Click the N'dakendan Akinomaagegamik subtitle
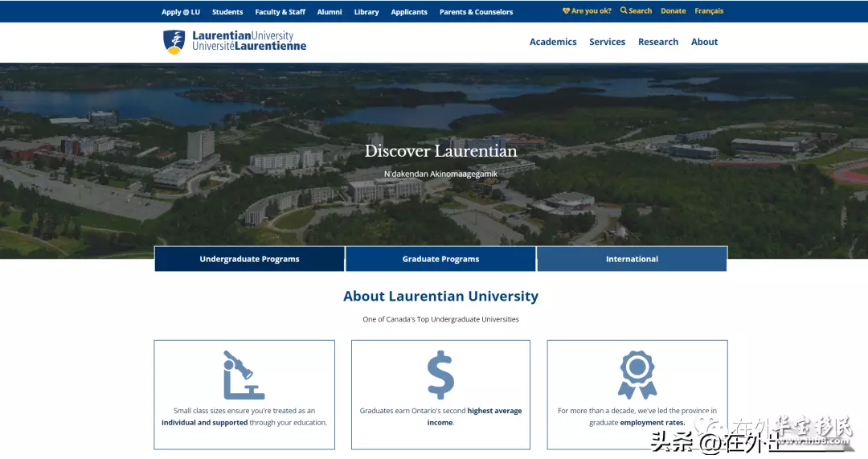Viewport: 868px width, 459px height. [x=440, y=174]
